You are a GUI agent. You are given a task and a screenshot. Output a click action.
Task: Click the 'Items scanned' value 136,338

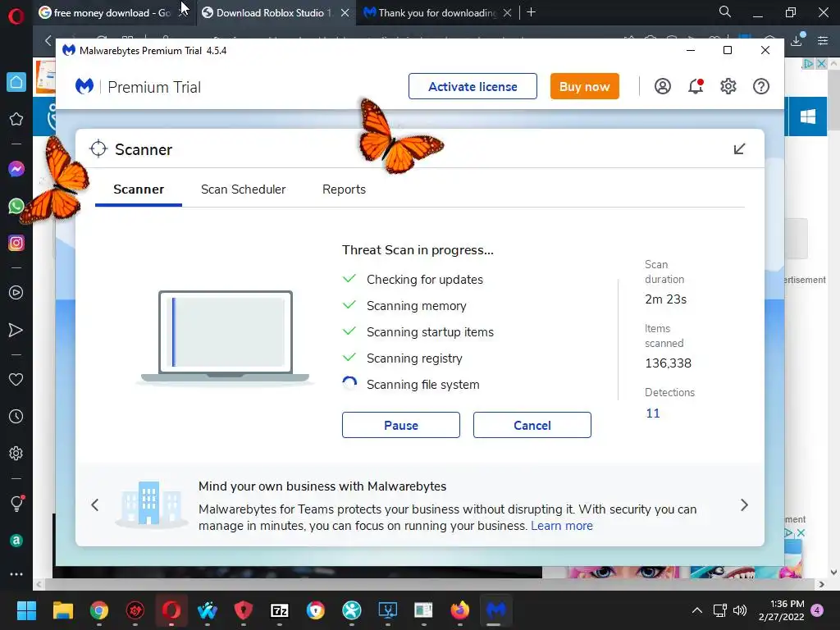(668, 363)
